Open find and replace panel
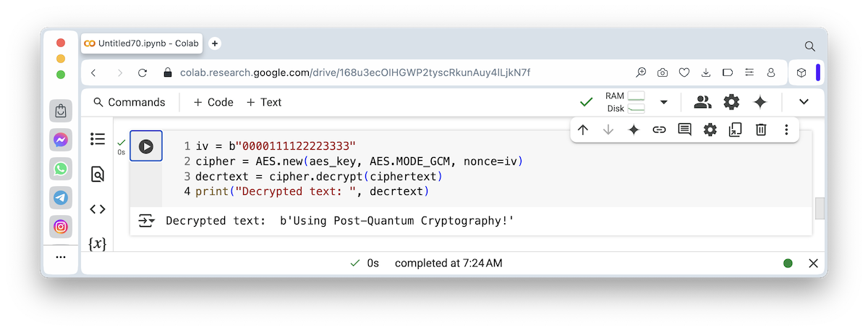Image resolution: width=868 pixels, height=331 pixels. pos(98,174)
